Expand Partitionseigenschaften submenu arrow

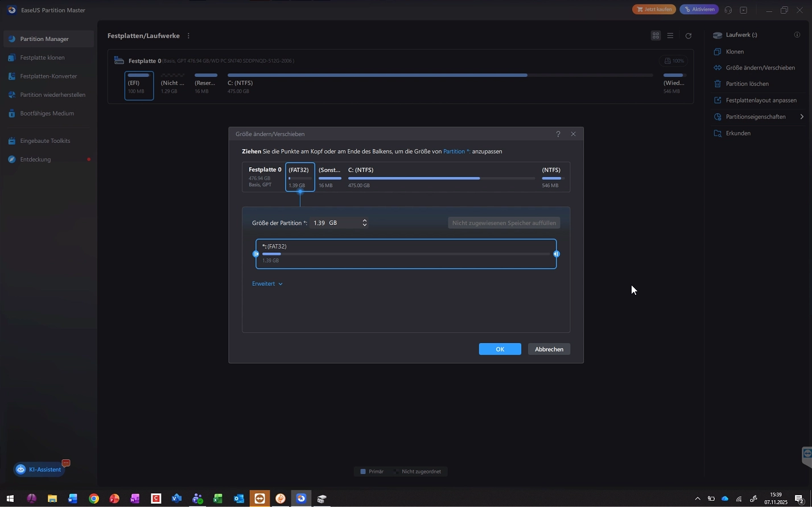(802, 117)
